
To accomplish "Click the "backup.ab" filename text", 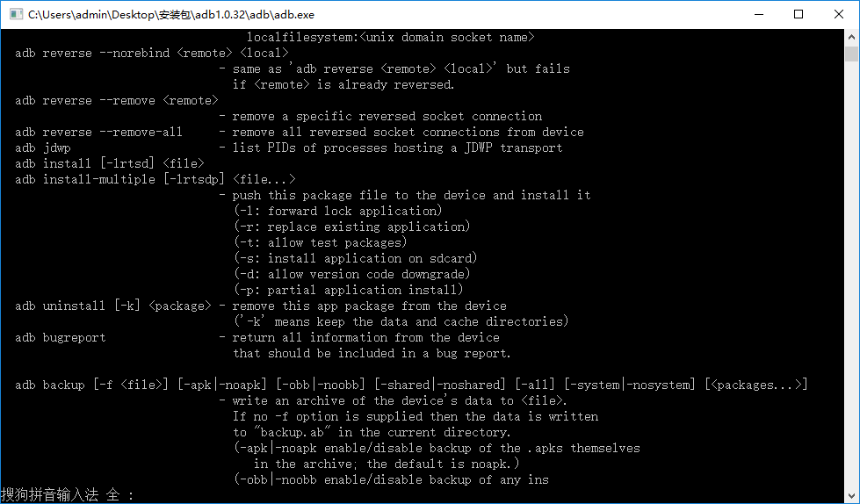I will click(293, 432).
